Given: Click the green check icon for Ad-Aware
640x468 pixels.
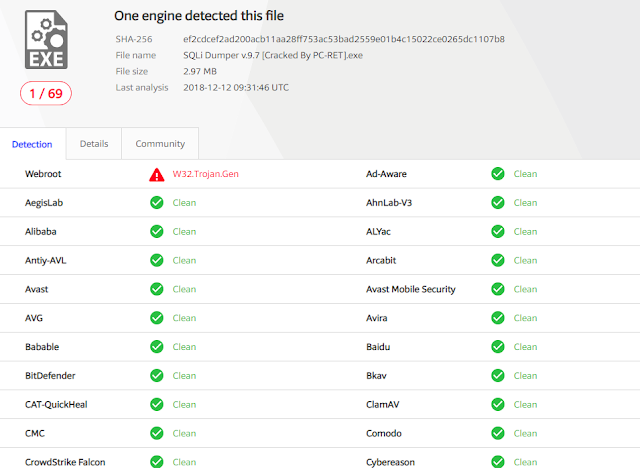Looking at the screenshot, I should click(x=497, y=174).
